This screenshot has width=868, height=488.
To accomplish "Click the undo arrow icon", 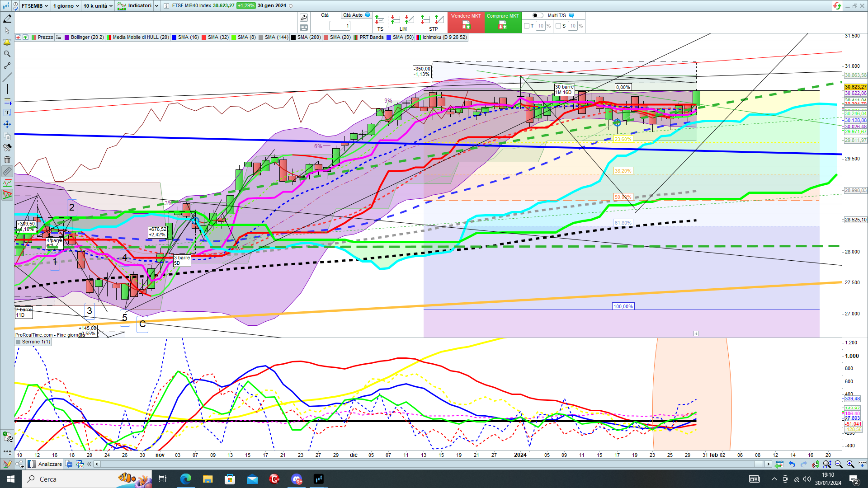I will (792, 464).
